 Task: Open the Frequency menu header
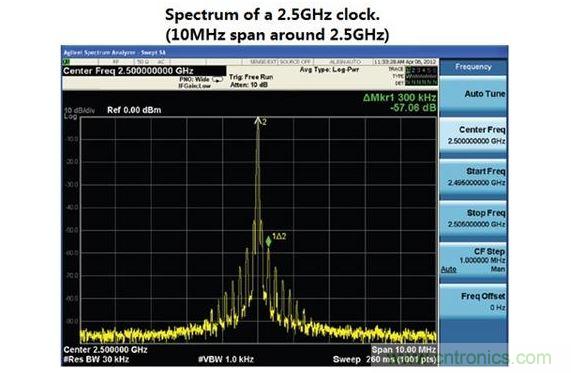click(473, 67)
